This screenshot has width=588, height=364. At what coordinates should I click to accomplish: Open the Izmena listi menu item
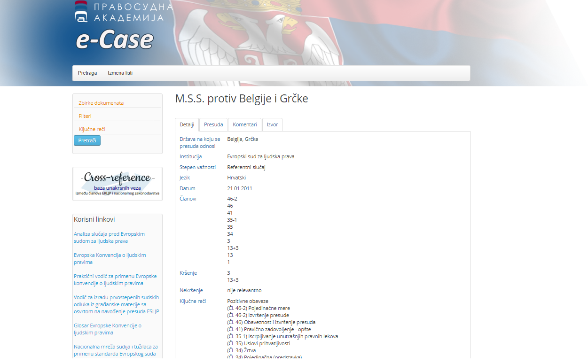point(120,73)
